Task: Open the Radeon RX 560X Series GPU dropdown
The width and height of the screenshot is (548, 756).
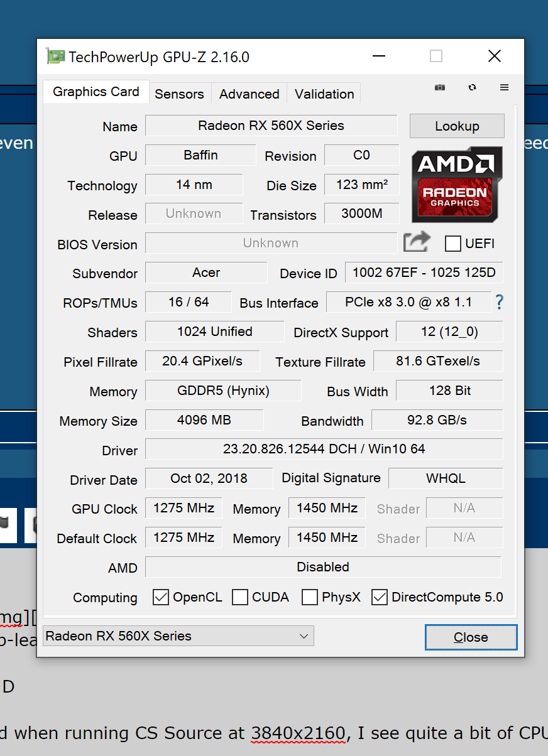Action: coord(178,635)
